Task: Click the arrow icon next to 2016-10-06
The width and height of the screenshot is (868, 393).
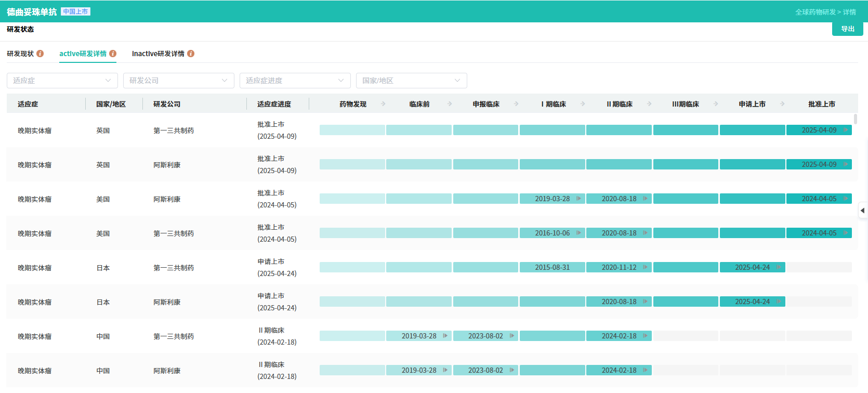Action: 578,233
